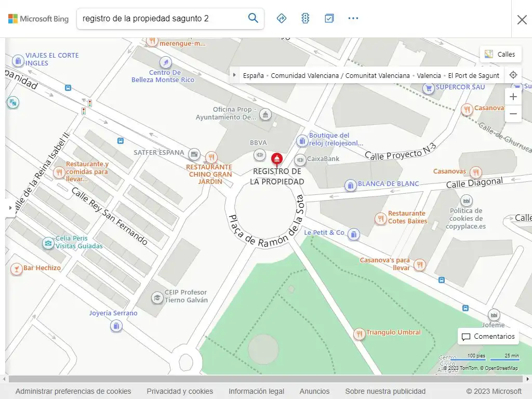Open Anuncios footer link
The image size is (532, 399).
coord(314,391)
